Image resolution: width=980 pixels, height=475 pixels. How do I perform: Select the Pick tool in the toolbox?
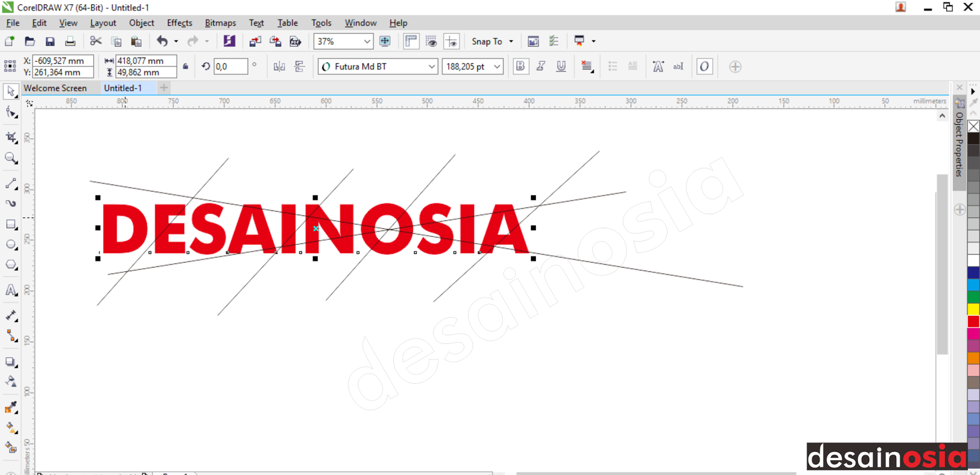11,92
